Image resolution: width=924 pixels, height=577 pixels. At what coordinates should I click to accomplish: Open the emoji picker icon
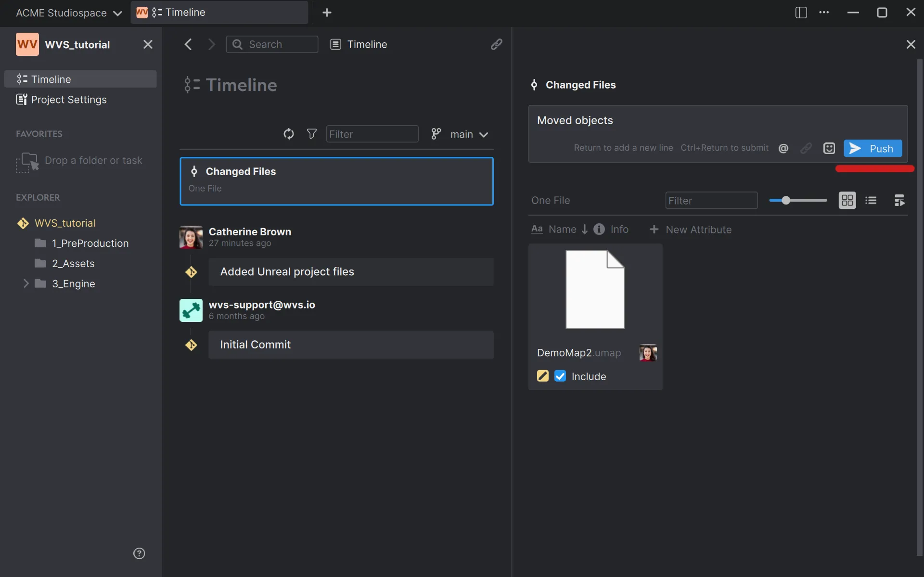coord(829,148)
